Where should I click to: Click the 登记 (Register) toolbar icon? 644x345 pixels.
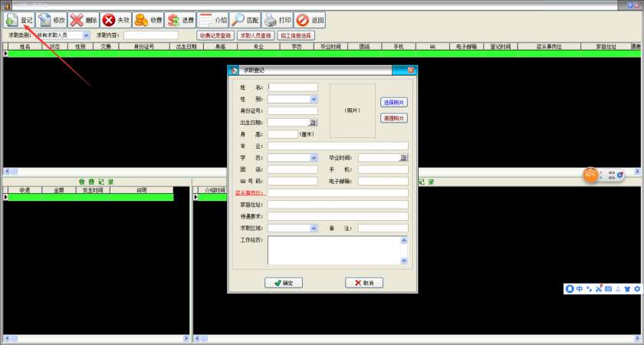(x=11, y=20)
